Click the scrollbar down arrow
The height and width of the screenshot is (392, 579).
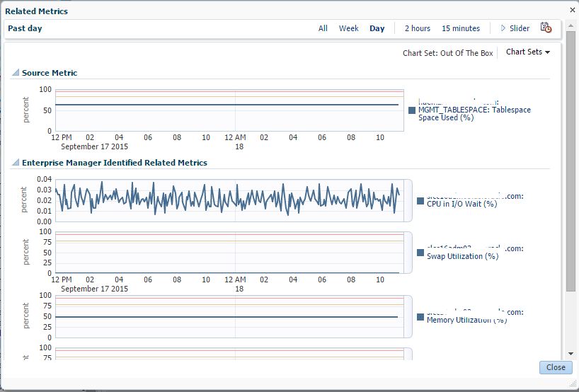pos(571,354)
